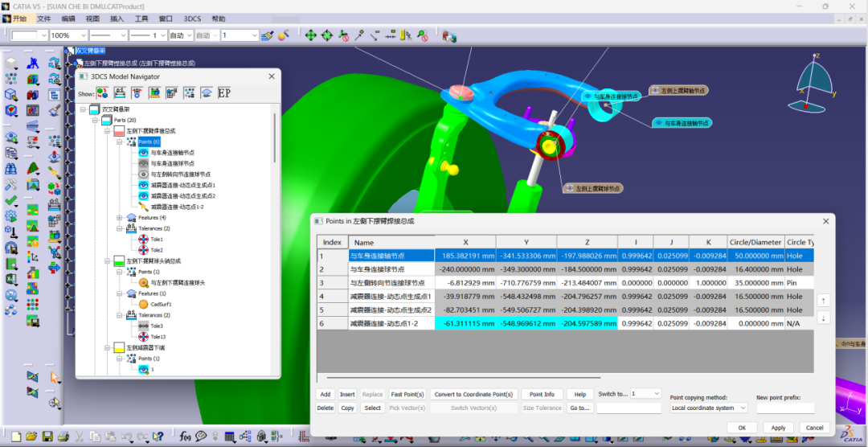Click the points show filter icon in Navigator
The image size is (868, 447).
190,93
